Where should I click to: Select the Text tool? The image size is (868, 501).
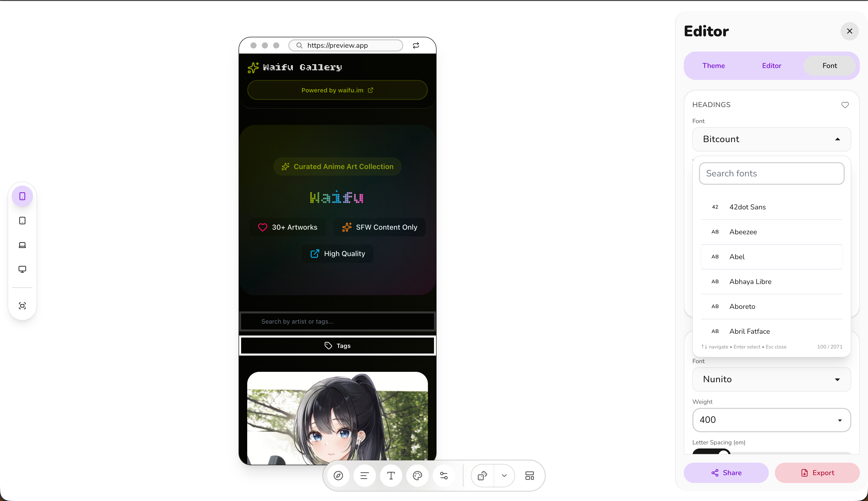pos(391,476)
